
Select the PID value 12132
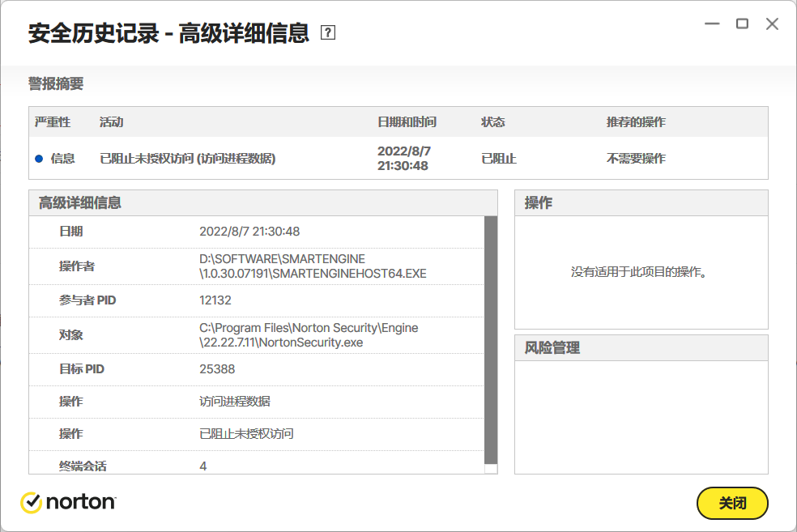(x=215, y=300)
